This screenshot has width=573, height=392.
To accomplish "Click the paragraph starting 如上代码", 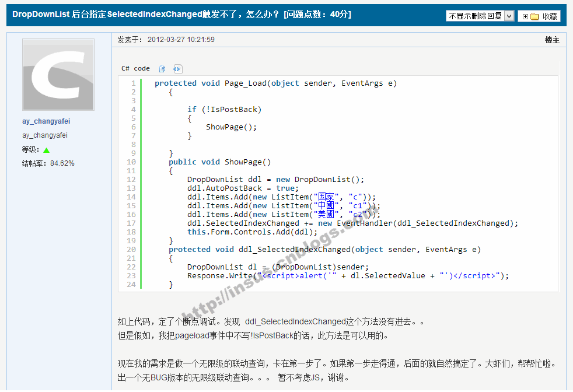I will tap(271, 322).
